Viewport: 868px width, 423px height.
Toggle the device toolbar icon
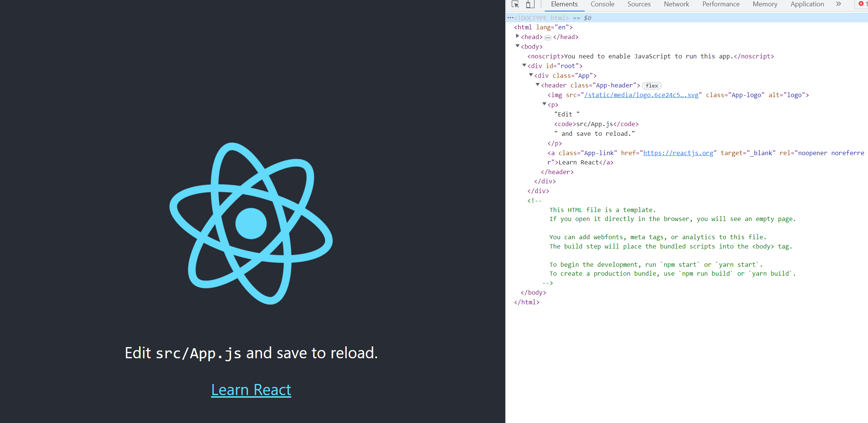[530, 4]
